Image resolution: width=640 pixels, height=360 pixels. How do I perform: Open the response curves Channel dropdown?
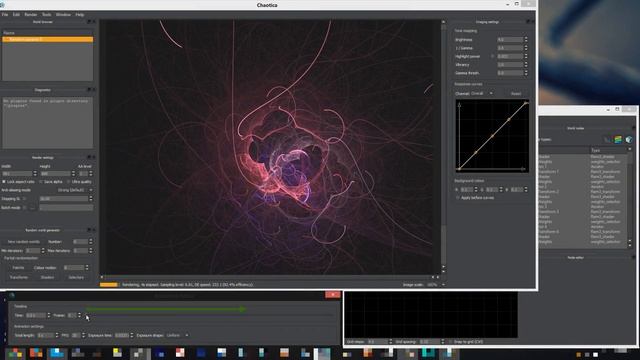coord(482,93)
